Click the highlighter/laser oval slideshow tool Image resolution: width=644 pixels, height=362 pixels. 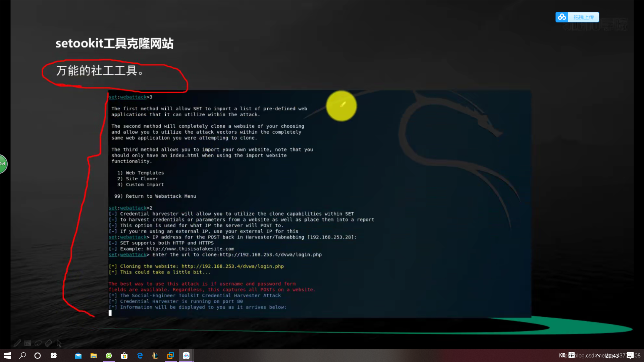tap(38, 343)
